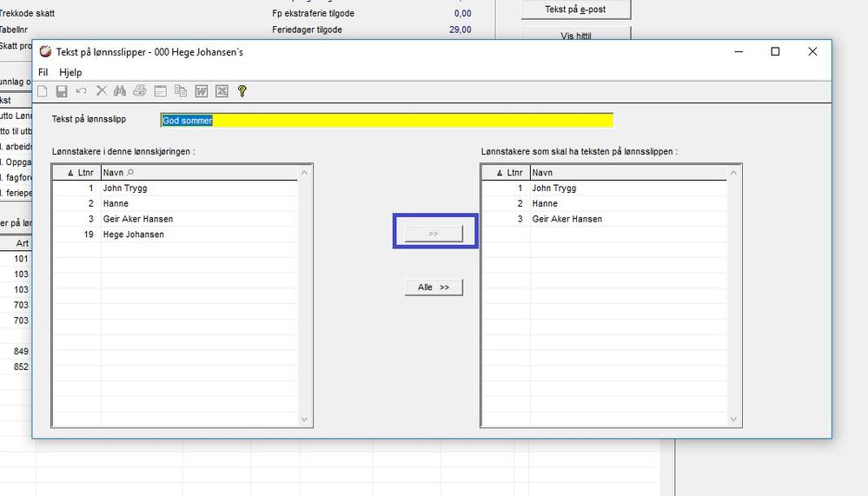Click left list scrollbar down arrow

[x=304, y=419]
